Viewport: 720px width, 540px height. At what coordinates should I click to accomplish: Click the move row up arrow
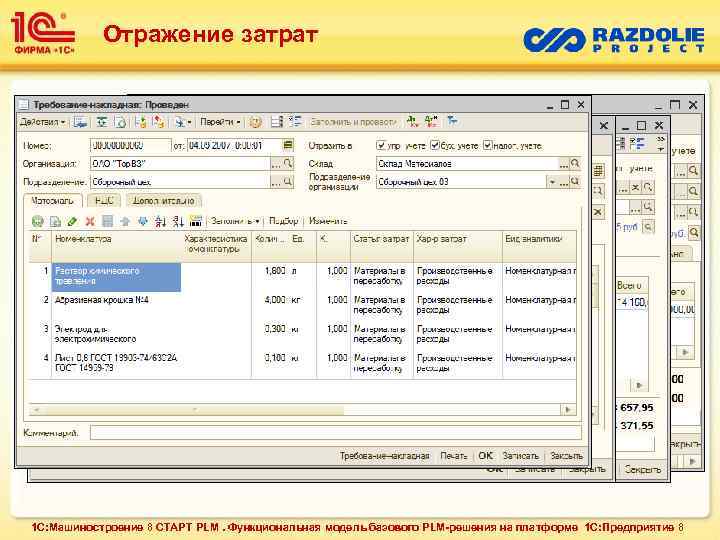click(x=125, y=222)
